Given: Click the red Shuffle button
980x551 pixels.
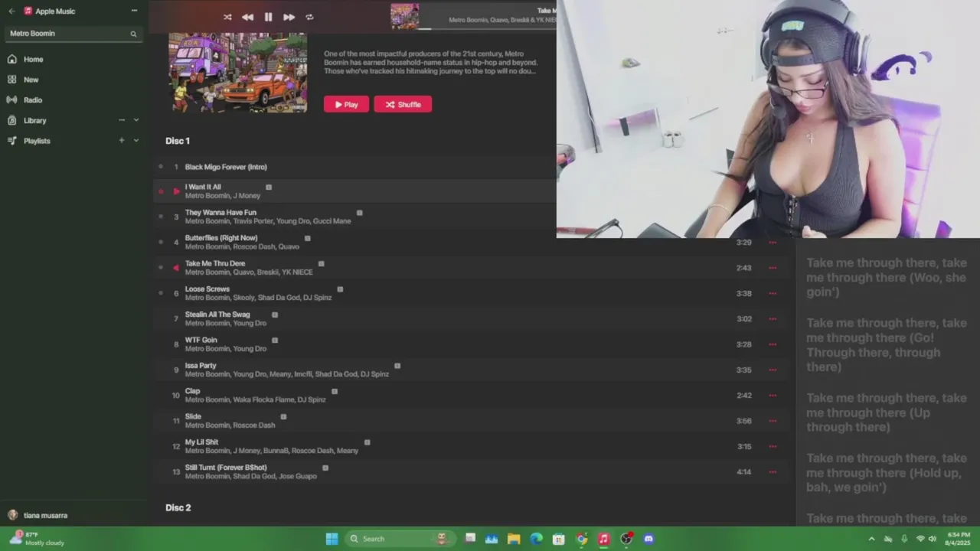Looking at the screenshot, I should point(403,105).
